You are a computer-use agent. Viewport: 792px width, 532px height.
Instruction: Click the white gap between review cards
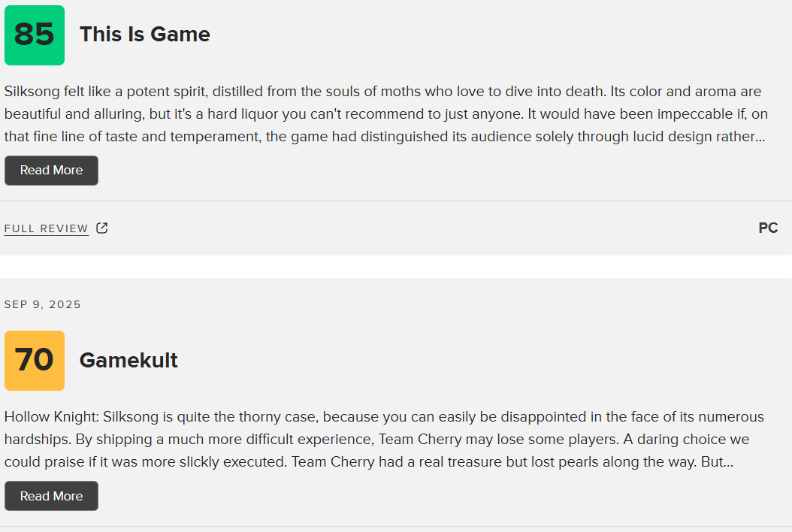tap(396, 267)
